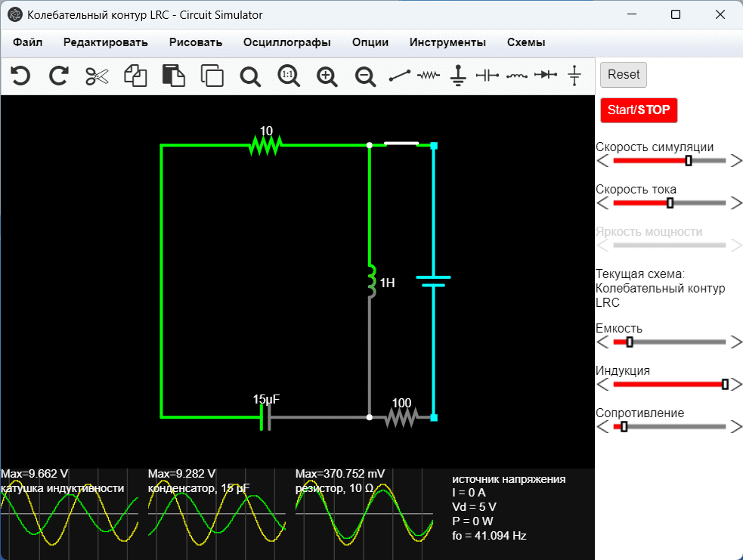Choose the capacitor tool in toolbar

pos(487,76)
